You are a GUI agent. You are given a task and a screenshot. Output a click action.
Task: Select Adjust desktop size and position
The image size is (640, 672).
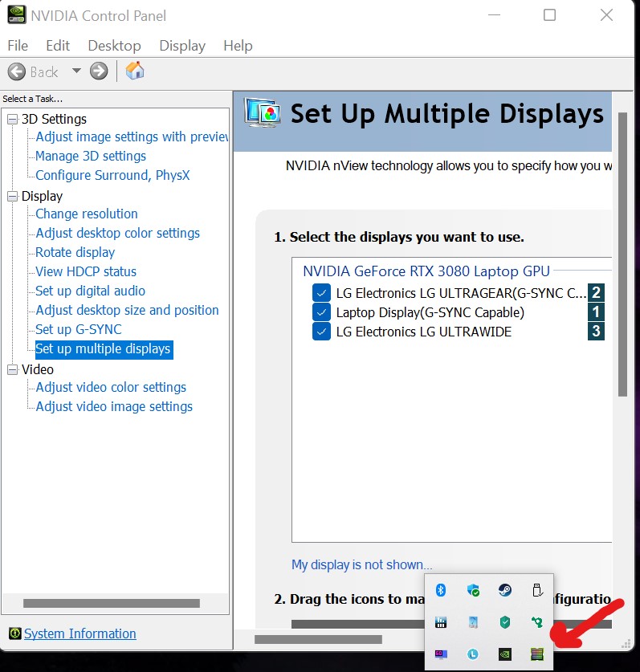click(127, 310)
